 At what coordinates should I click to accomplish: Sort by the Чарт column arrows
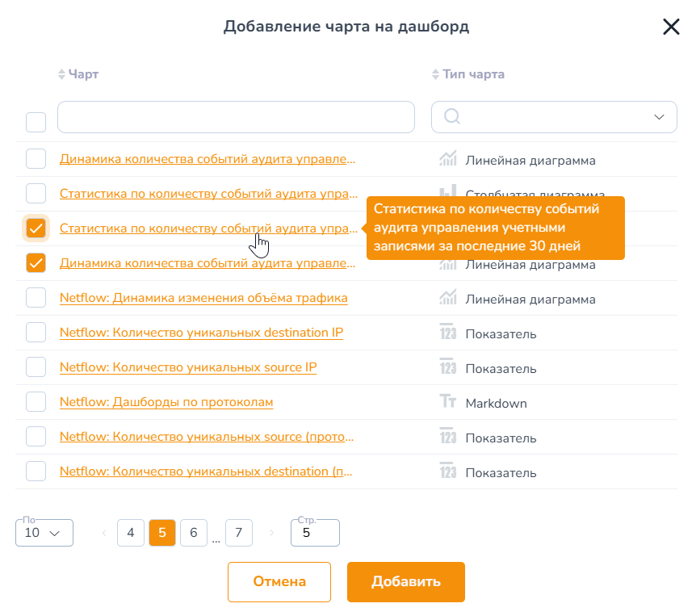click(61, 74)
